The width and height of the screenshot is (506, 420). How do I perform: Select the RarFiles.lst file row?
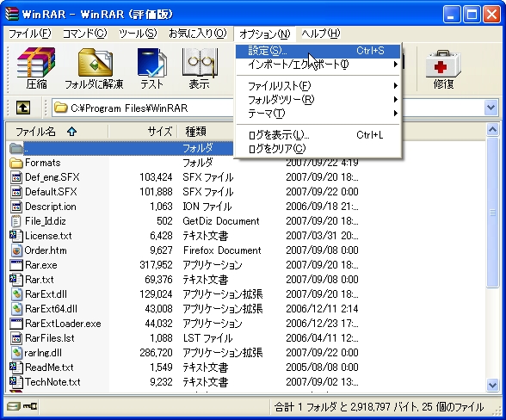184,338
